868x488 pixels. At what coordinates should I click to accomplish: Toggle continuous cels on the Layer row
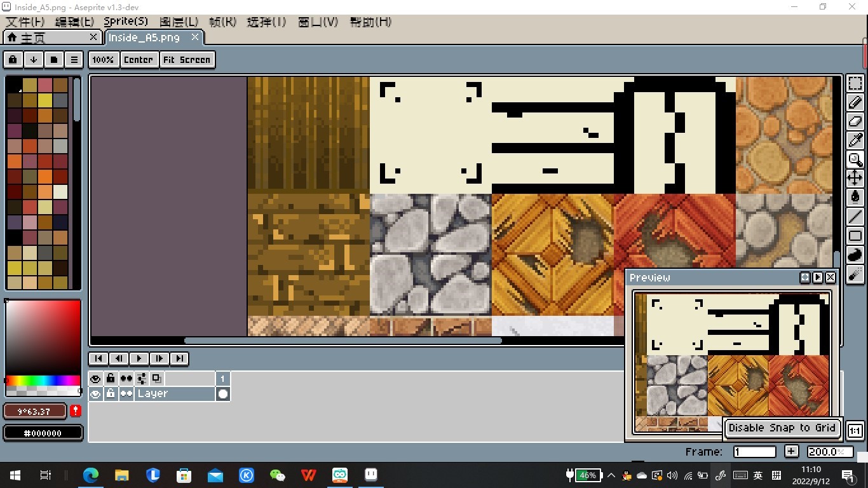coord(126,394)
